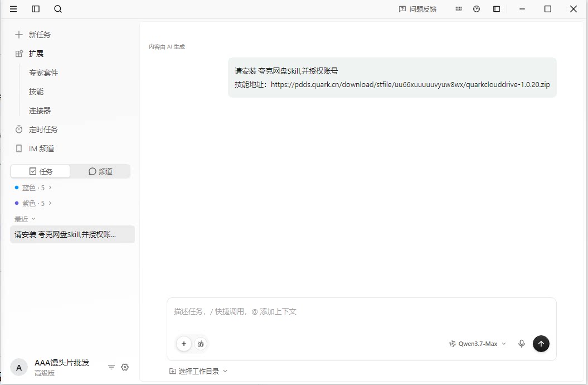Image resolution: width=588 pixels, height=385 pixels.
Task: Open account AAA馒头片批发
Action: [62, 363]
